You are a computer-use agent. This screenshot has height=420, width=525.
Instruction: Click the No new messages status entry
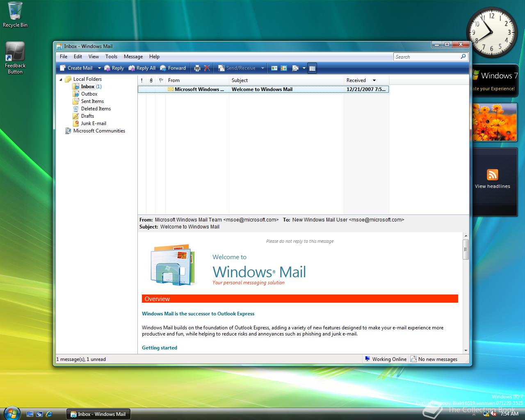point(434,359)
